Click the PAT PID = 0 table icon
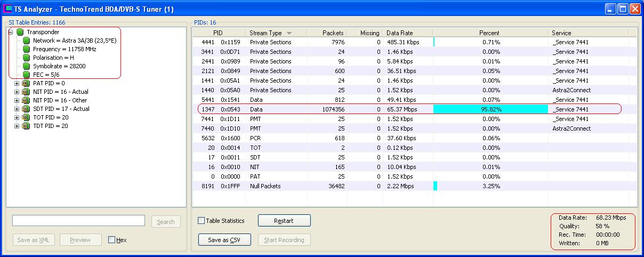The width and height of the screenshot is (644, 257). point(25,83)
